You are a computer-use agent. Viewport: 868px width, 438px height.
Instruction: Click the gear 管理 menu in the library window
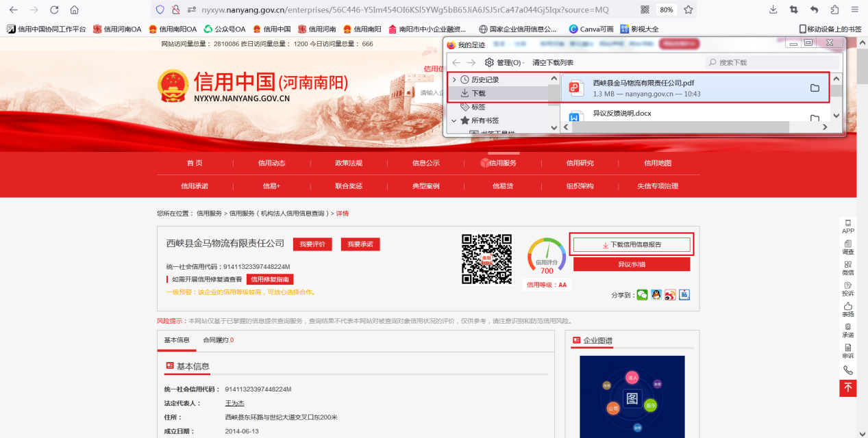click(504, 62)
